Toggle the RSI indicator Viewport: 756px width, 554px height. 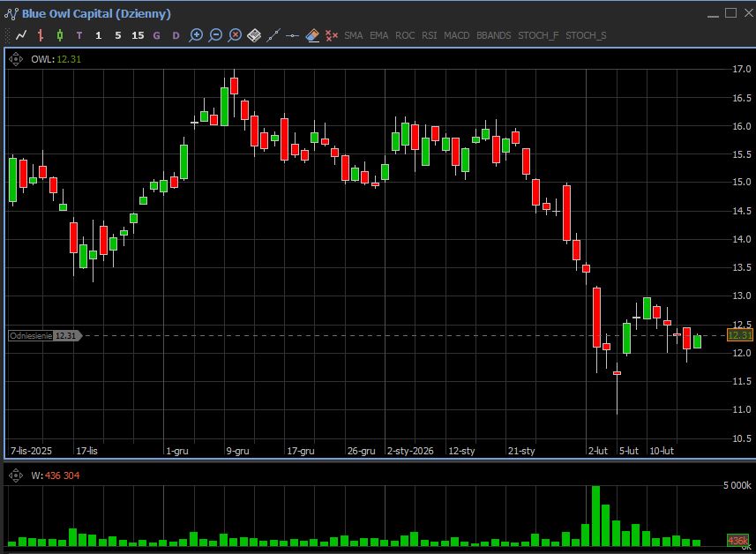pyautogui.click(x=430, y=35)
